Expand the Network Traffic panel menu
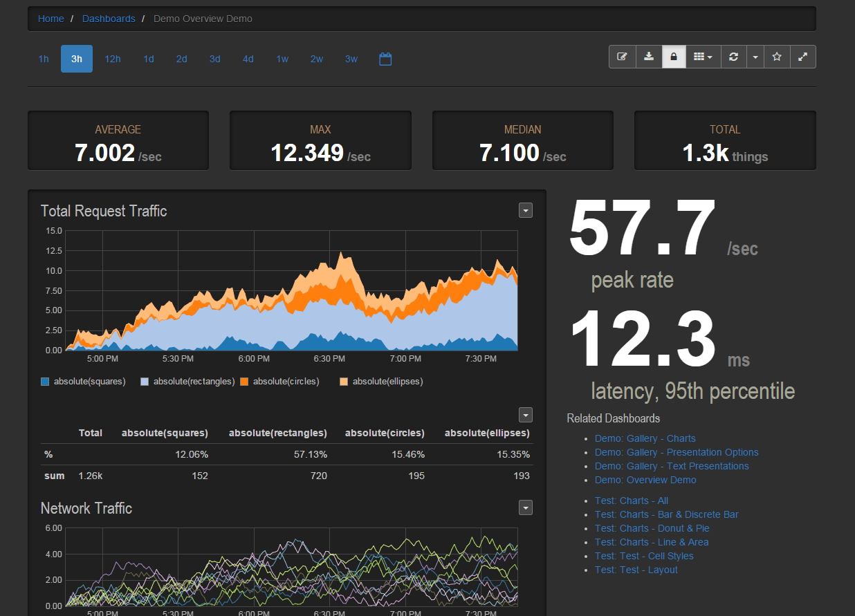Viewport: 855px width, 616px height. tap(526, 507)
